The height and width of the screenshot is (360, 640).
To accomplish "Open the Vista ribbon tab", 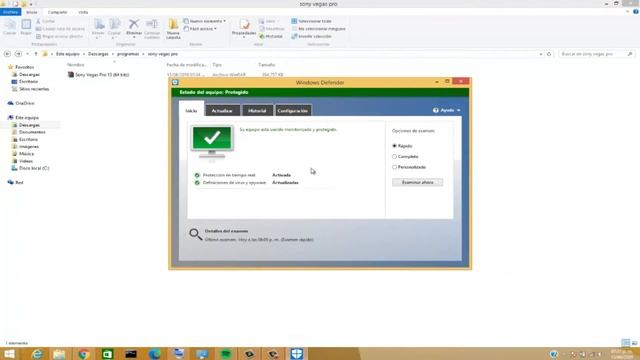I will pos(83,12).
